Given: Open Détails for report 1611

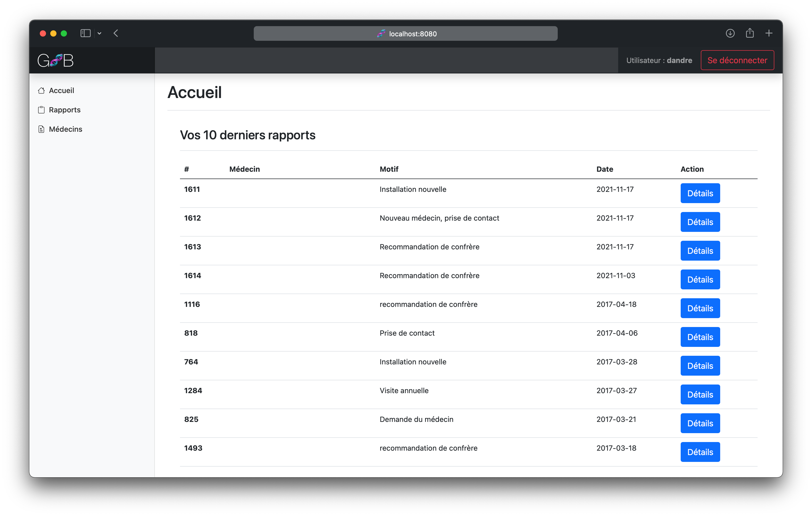Looking at the screenshot, I should click(700, 193).
